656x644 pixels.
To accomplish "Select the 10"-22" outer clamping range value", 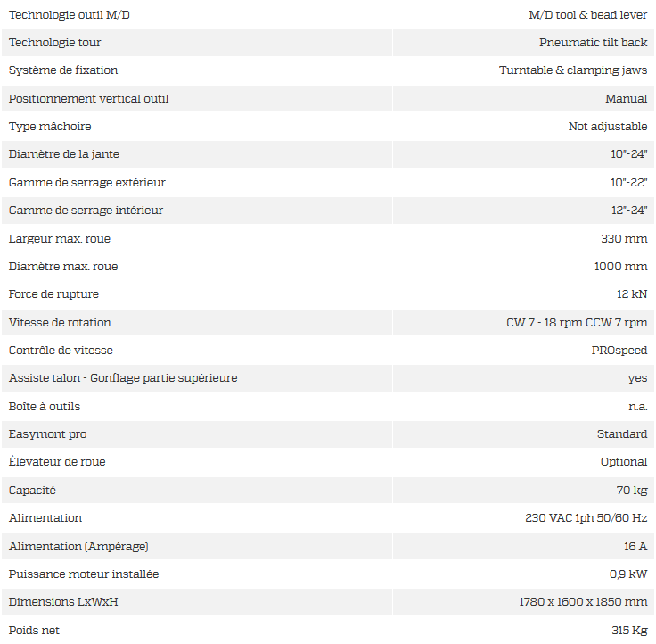I will 628,183.
